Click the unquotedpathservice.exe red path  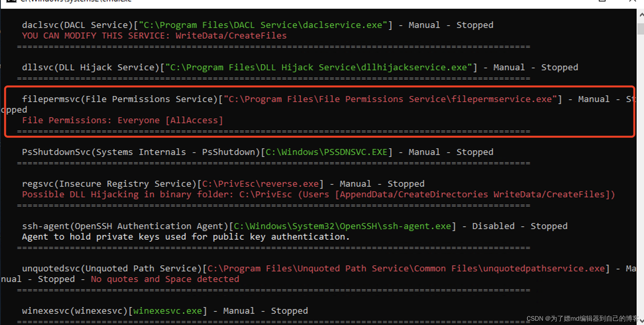(x=406, y=269)
